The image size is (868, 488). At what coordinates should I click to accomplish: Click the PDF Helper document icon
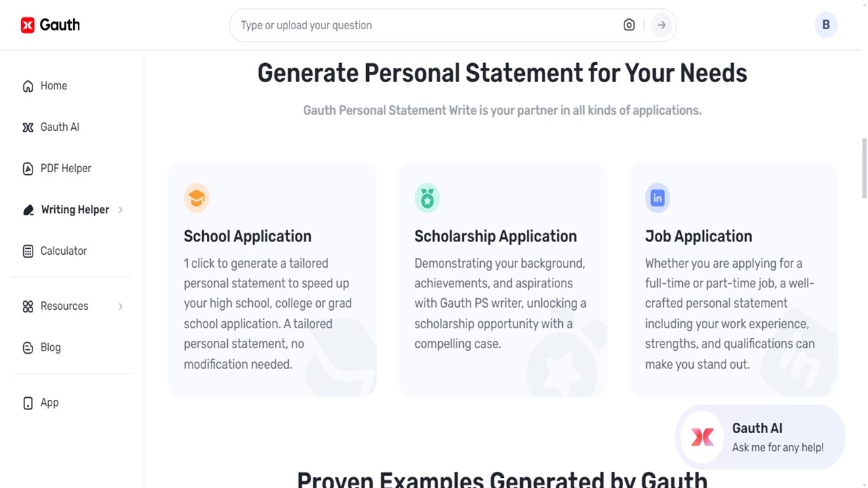coord(27,168)
